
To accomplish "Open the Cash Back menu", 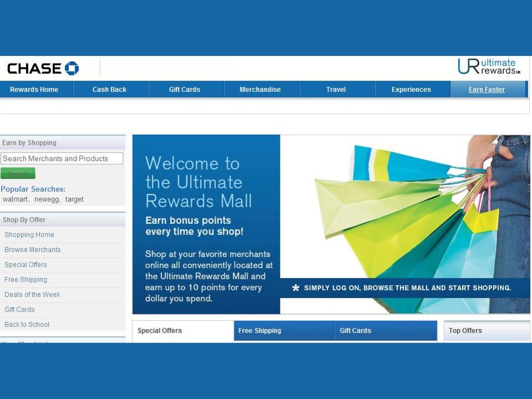I will pos(109,90).
